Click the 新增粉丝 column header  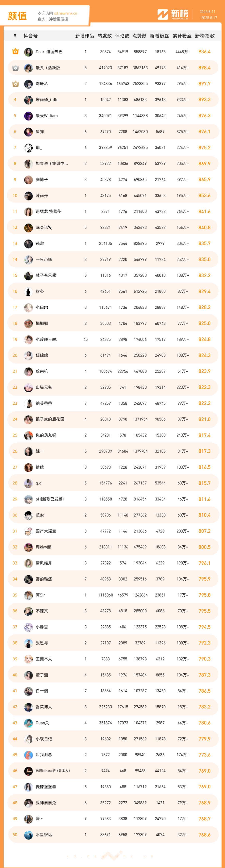[159, 36]
